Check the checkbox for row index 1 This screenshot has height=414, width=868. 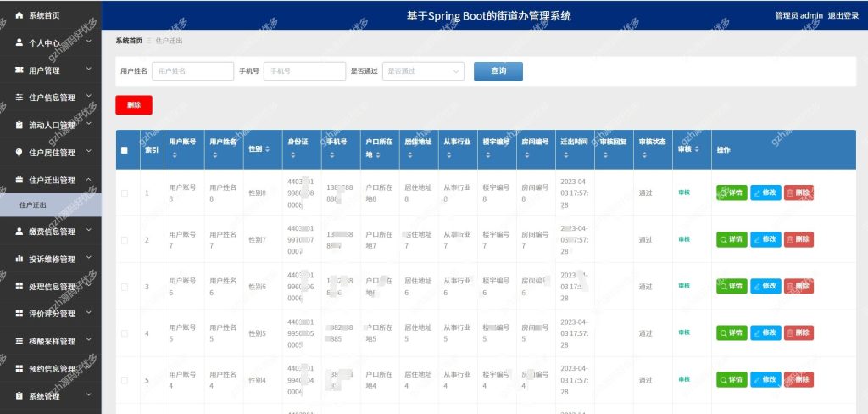[125, 193]
